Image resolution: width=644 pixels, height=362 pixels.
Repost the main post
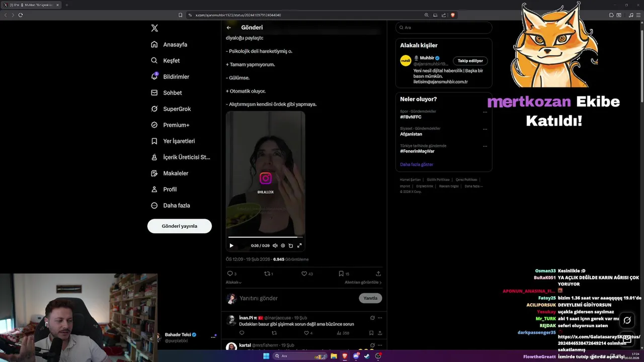tap(269, 274)
